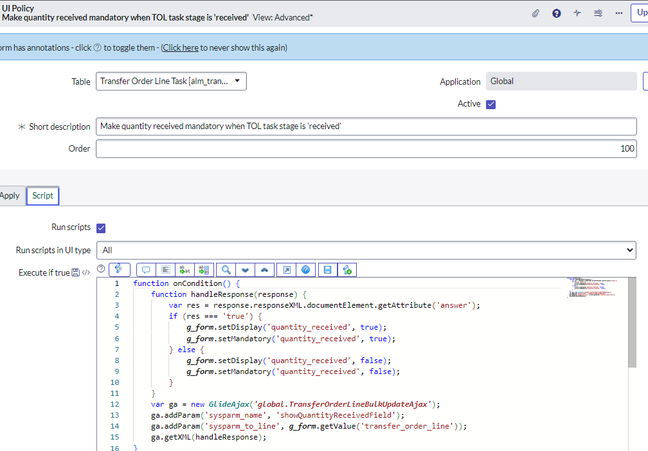Click the find previous up arrow icon
Screen dimensions: 648x451
pos(264,270)
